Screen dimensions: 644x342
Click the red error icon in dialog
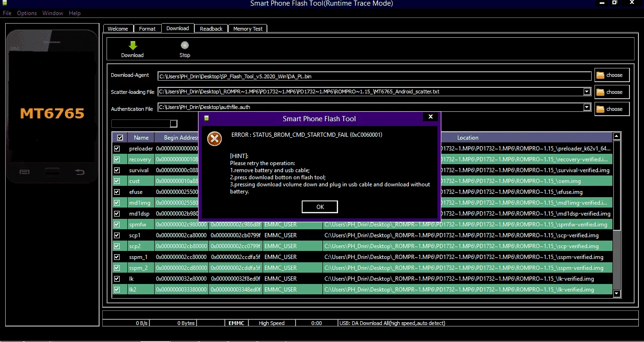point(215,139)
